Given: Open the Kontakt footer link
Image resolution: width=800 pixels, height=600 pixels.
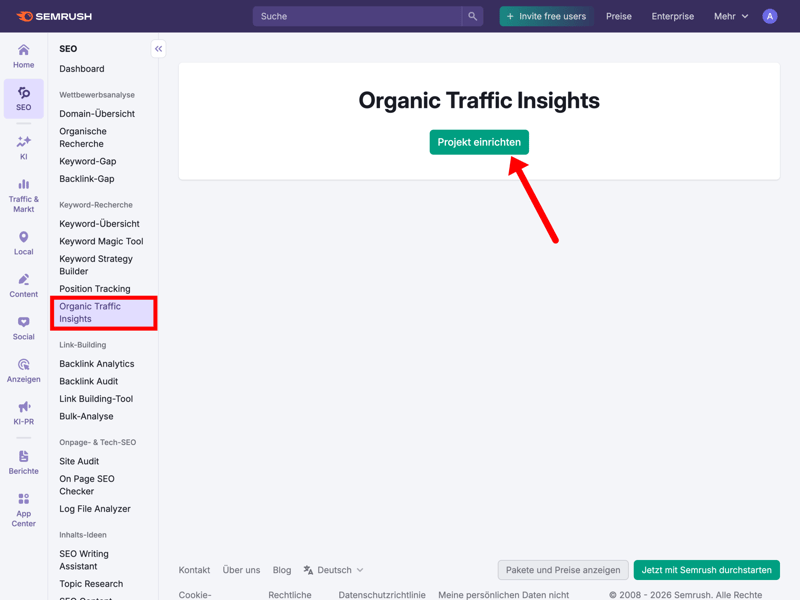Looking at the screenshot, I should click(194, 570).
